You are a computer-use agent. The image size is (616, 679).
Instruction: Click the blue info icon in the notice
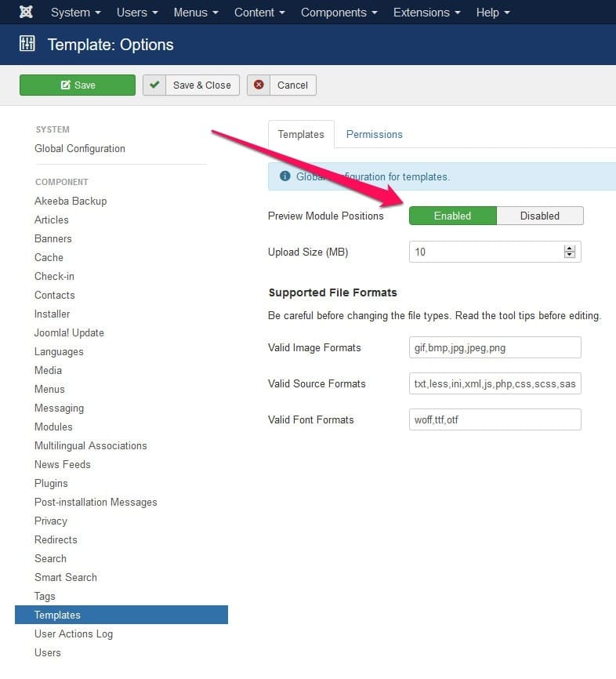(284, 176)
